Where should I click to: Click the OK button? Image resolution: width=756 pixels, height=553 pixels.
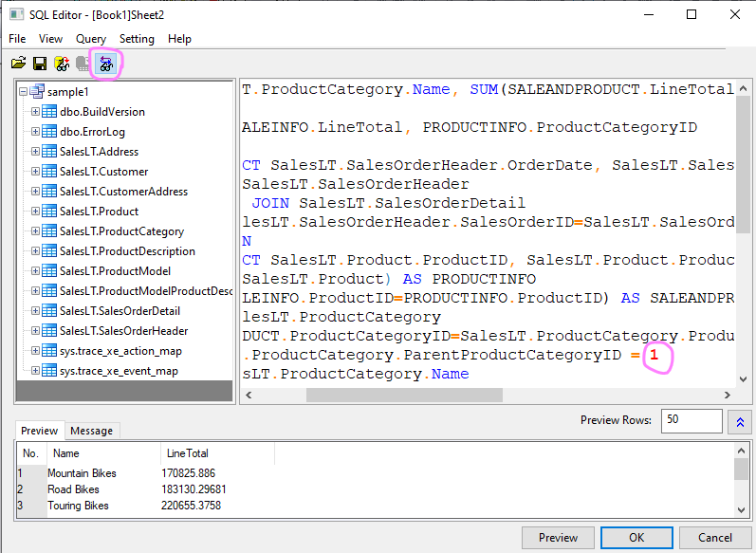[x=636, y=538]
